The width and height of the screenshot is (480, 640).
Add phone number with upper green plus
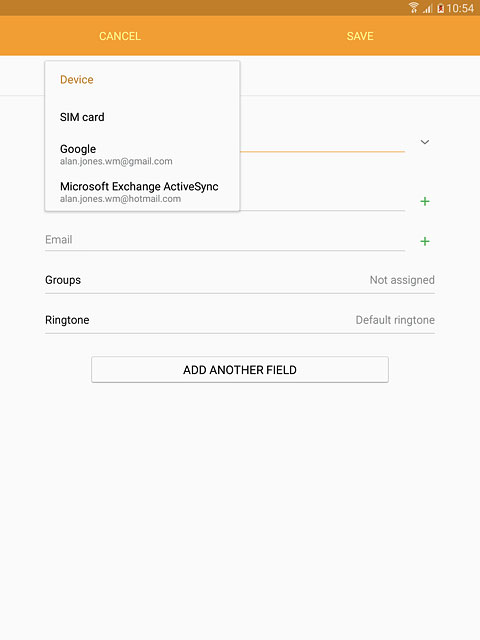[425, 201]
